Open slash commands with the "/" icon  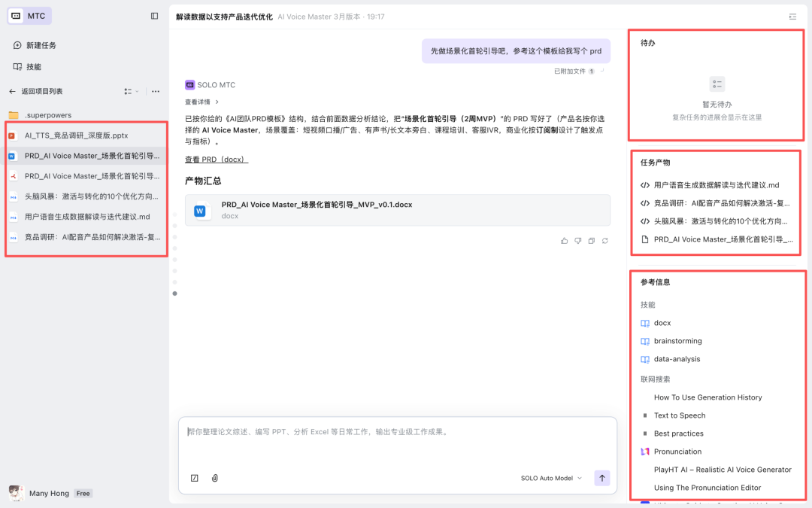[x=195, y=478]
